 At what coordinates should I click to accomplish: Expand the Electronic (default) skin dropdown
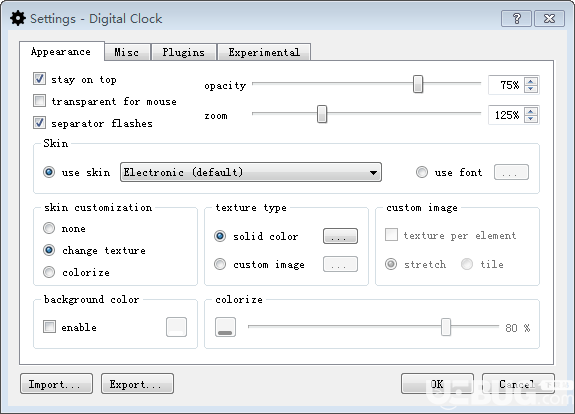tap(251, 172)
